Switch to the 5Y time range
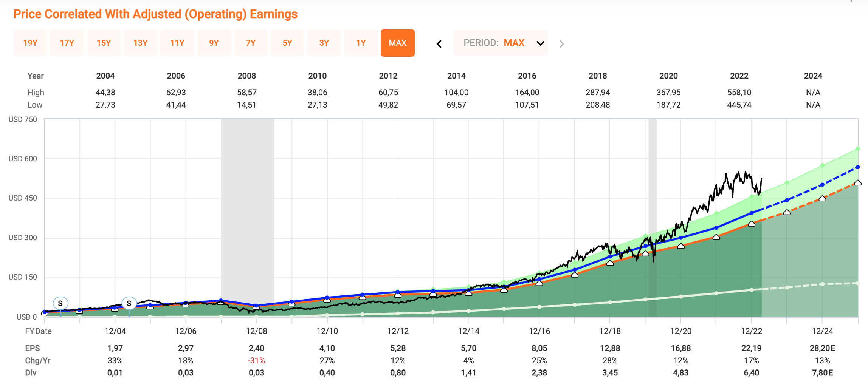 click(287, 43)
